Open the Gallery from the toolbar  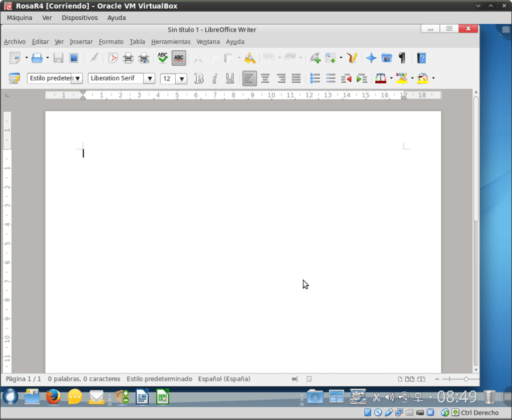(386, 58)
